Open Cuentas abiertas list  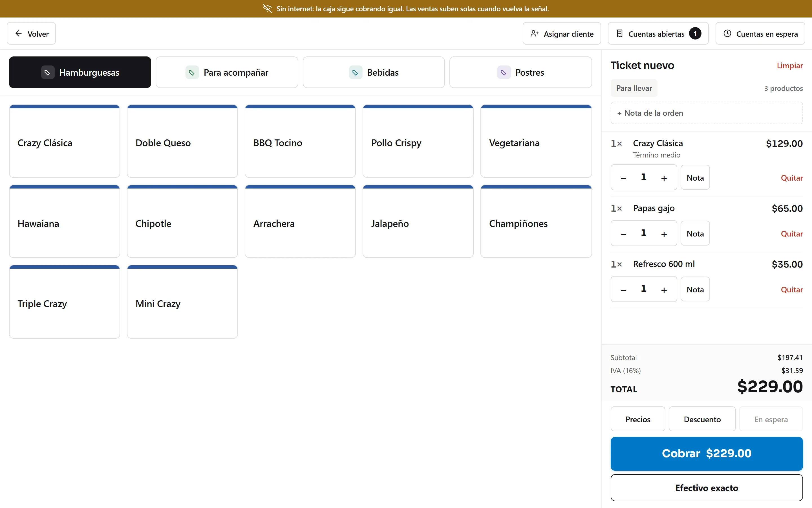coord(658,34)
